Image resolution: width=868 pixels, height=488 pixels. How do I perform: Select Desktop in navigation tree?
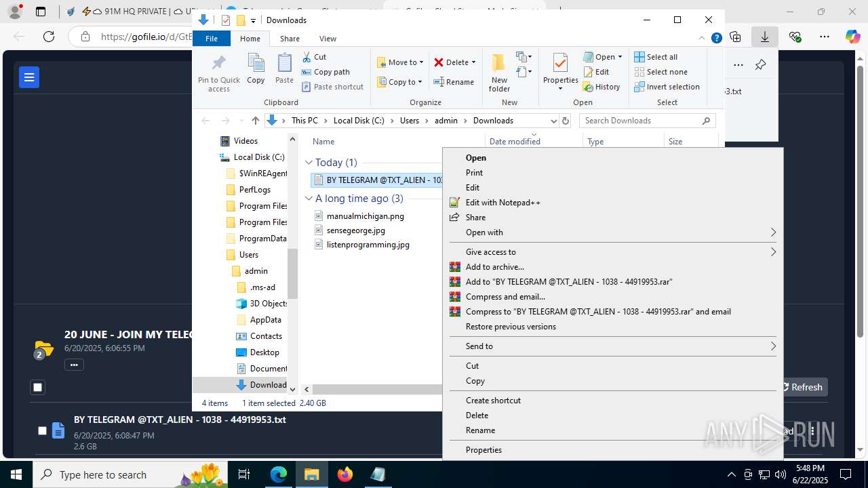pos(257,352)
